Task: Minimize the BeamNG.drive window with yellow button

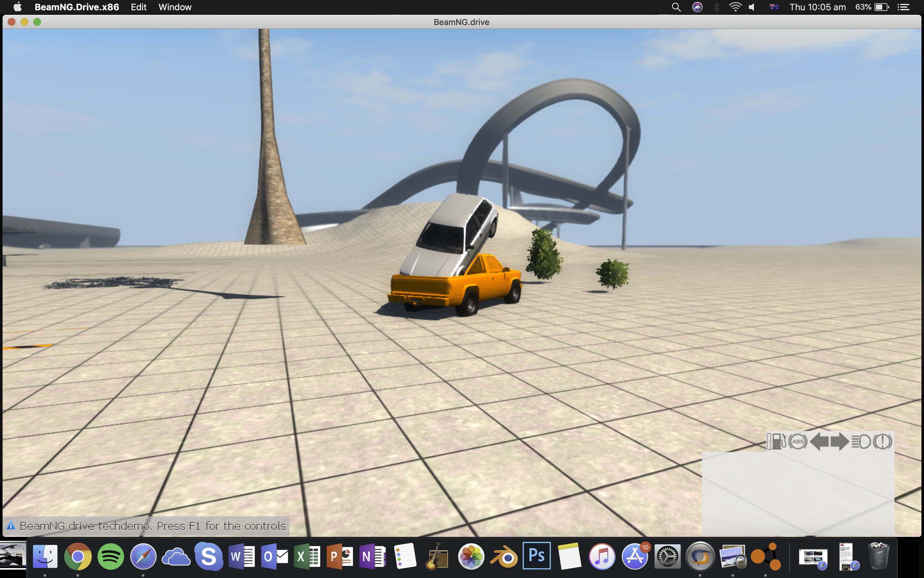Action: click(x=24, y=22)
